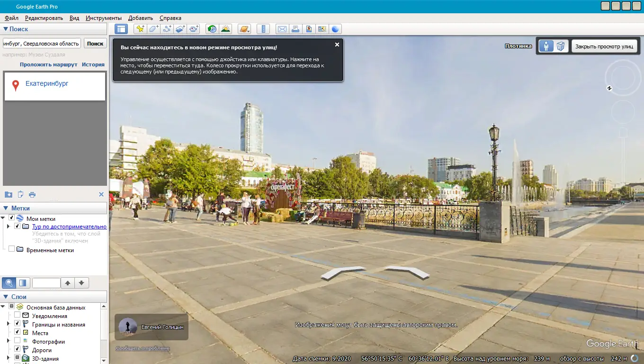The height and width of the screenshot is (364, 644).
Task: Uncheck the Мои метки checkbox
Action: [11, 218]
